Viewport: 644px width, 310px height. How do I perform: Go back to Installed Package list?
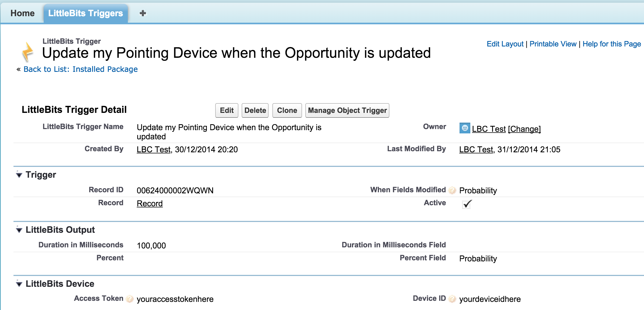pos(80,69)
